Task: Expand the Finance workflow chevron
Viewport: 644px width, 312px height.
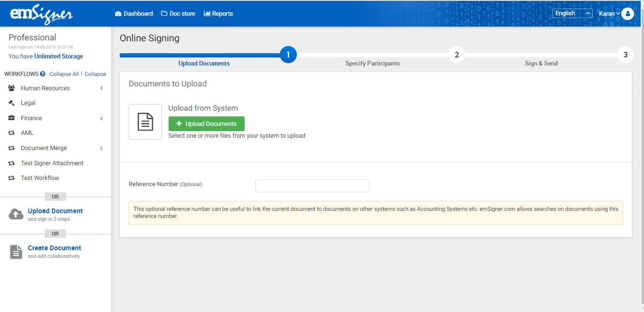Action: [x=101, y=118]
